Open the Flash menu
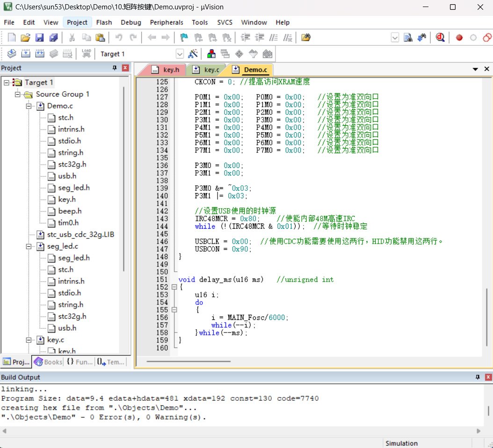 104,22
